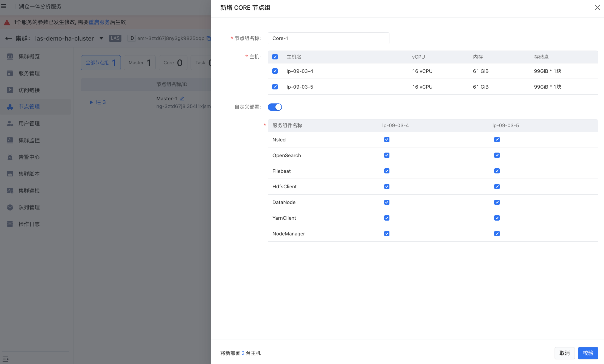Uncheck host lp-09-03-5 checkbox
This screenshot has width=604, height=364.
click(275, 87)
